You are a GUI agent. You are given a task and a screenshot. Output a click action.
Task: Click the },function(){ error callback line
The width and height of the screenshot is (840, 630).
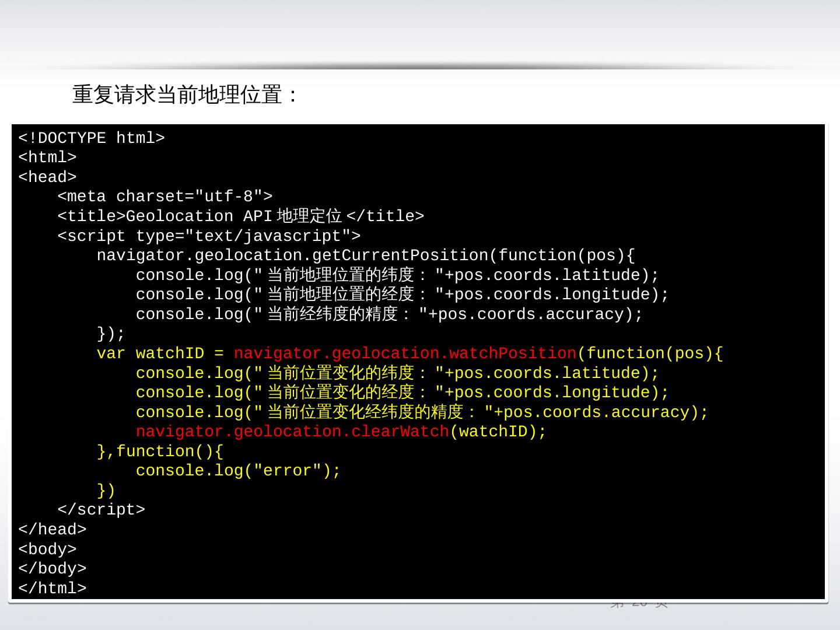[x=160, y=452]
